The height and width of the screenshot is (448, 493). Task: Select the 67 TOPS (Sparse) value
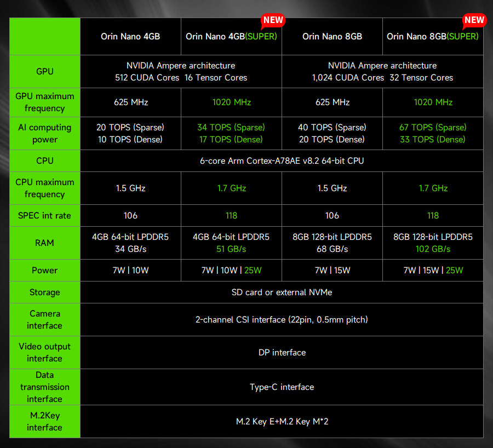click(x=433, y=127)
